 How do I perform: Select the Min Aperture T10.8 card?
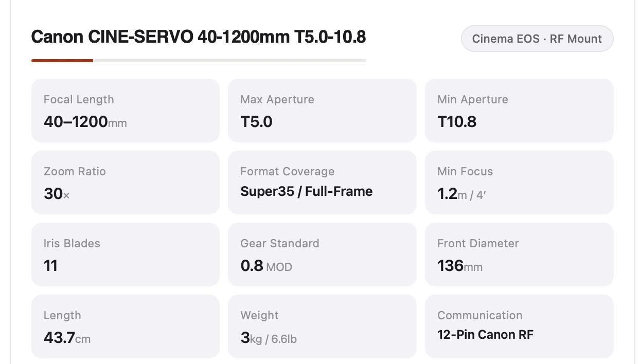[x=519, y=110]
